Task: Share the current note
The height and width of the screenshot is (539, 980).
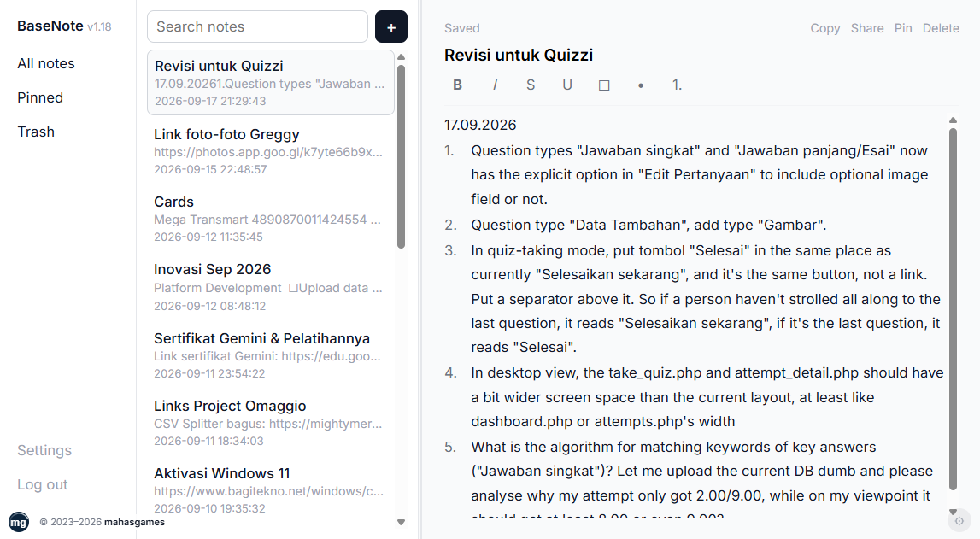Action: pyautogui.click(x=867, y=28)
